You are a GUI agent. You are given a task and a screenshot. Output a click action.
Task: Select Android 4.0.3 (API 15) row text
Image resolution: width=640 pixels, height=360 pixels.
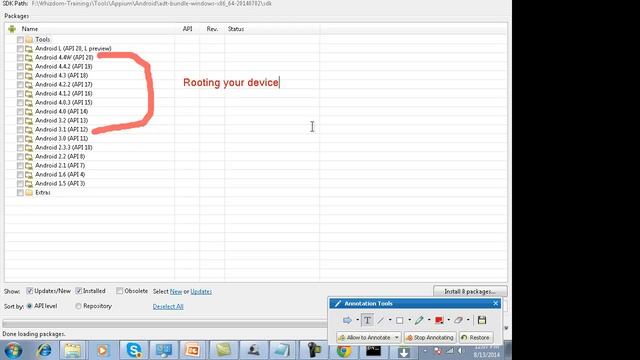64,102
